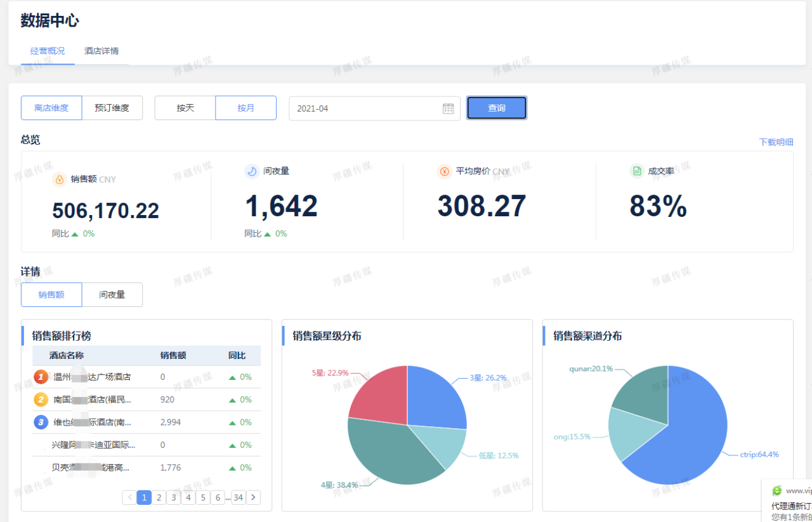Click the sales value 1,776
This screenshot has width=812, height=522.
171,468
